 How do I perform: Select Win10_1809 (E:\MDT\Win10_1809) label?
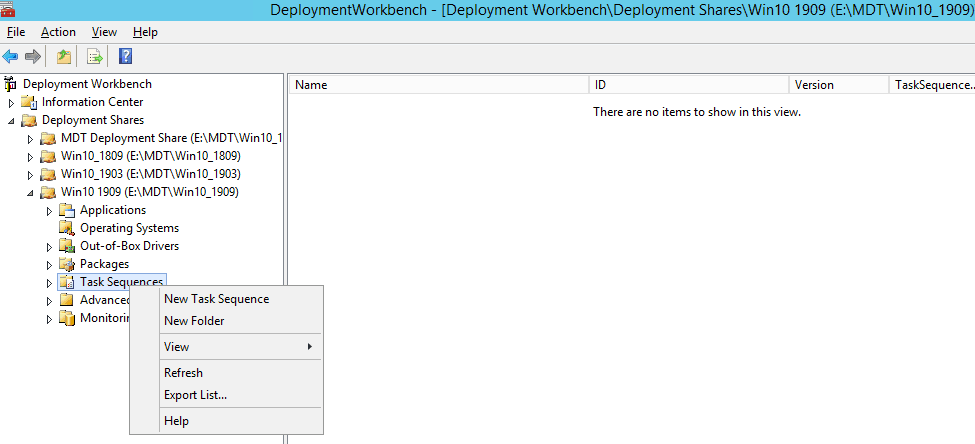[x=150, y=156]
